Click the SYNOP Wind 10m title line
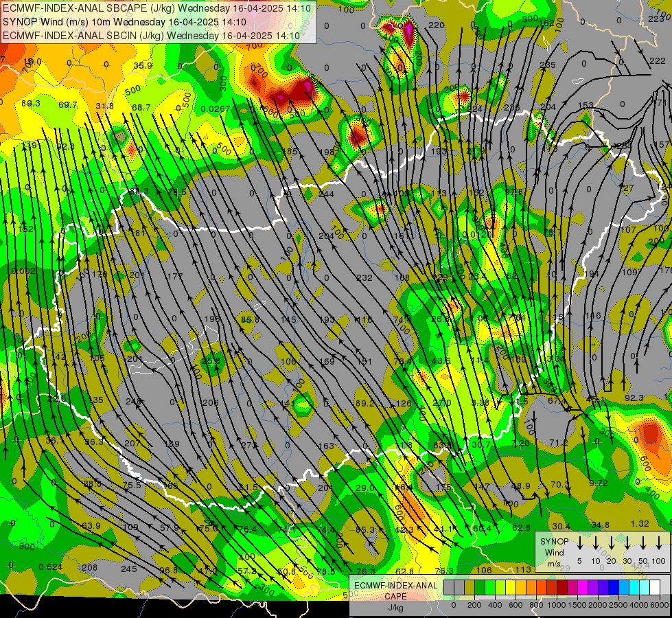Image resolution: width=672 pixels, height=618 pixels. pos(124,22)
